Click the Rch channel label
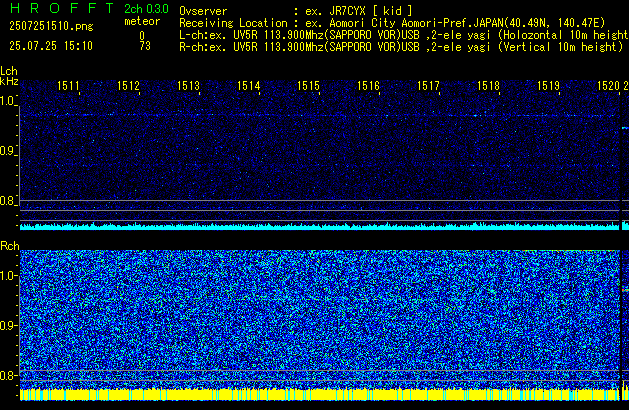Image resolution: width=629 pixels, height=410 pixels. [x=10, y=246]
